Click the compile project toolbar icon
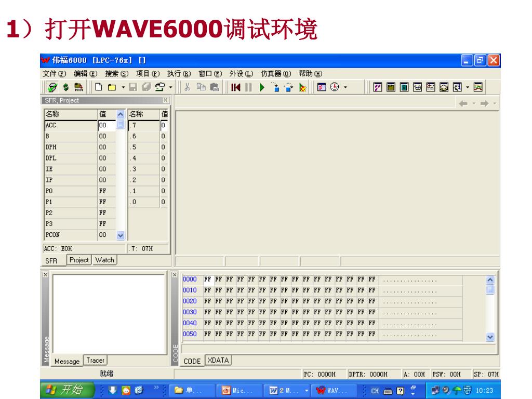Screen dimensions: 532x399 52,87
